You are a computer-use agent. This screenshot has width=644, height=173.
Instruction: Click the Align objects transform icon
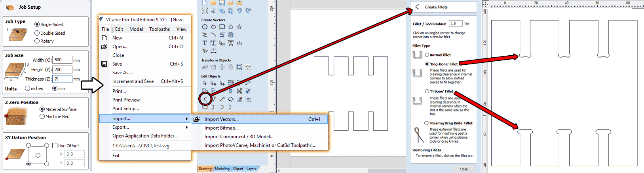[248, 67]
